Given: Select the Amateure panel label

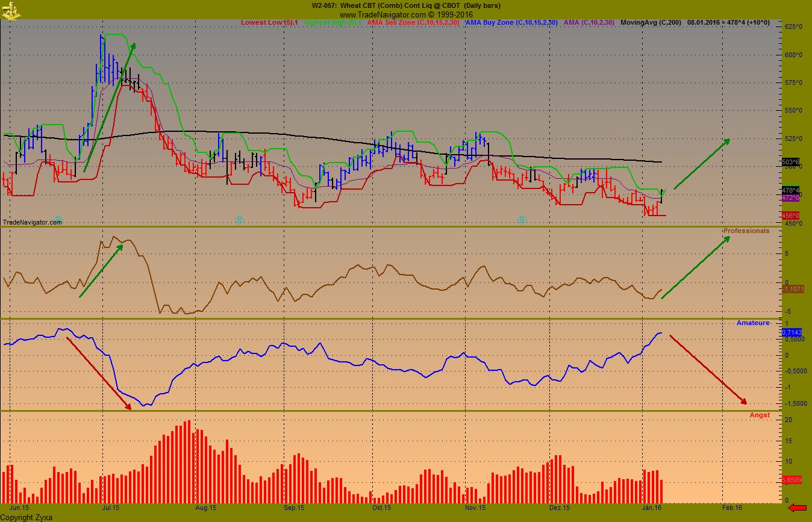Looking at the screenshot, I should [753, 323].
